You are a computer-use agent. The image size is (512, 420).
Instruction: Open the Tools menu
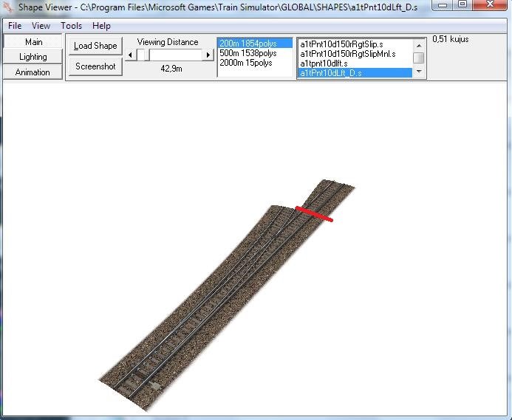pos(72,26)
